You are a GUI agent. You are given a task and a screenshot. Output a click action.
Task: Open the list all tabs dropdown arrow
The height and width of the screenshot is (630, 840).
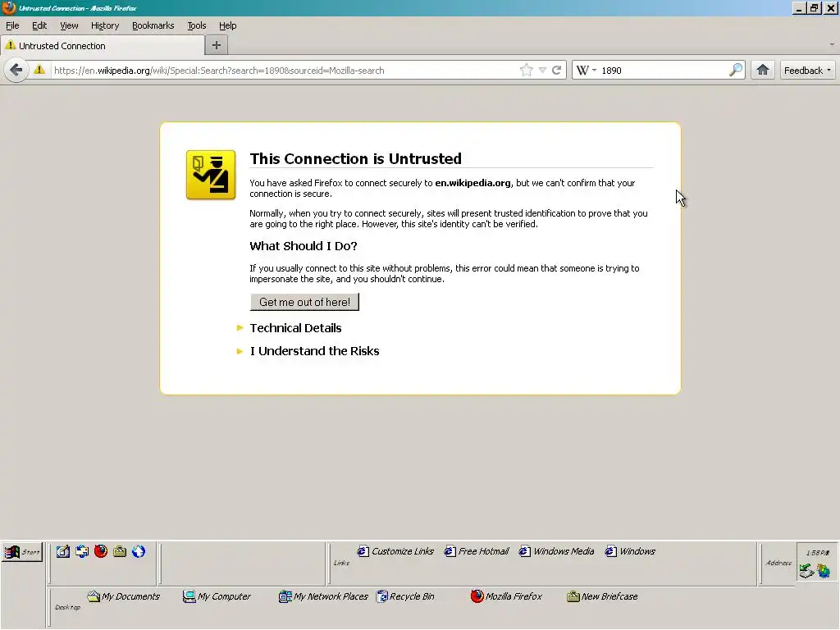point(832,45)
